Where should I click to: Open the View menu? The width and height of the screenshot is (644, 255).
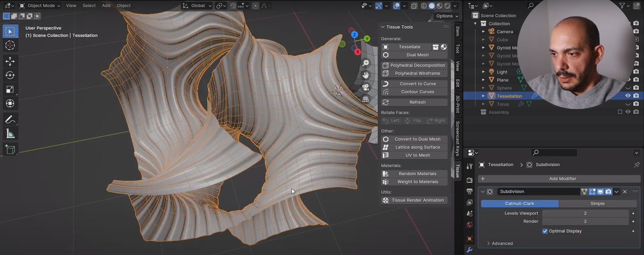click(x=71, y=5)
